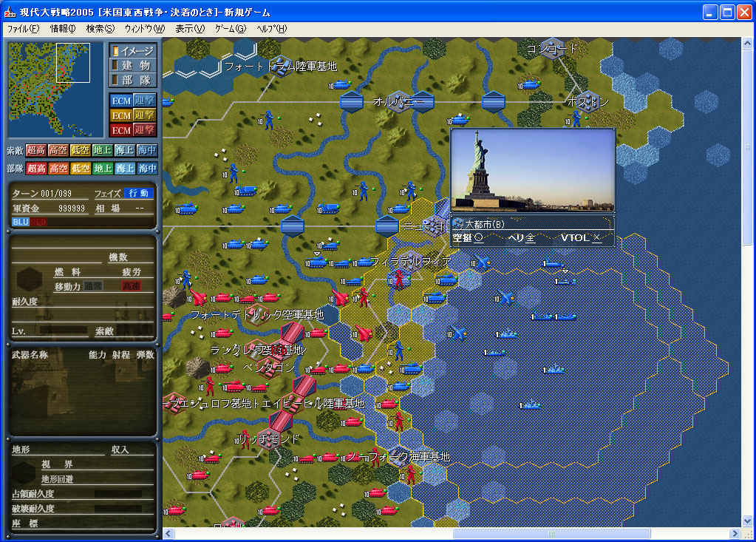
Task: Open the ファイル(F) menu
Action: coord(23,29)
